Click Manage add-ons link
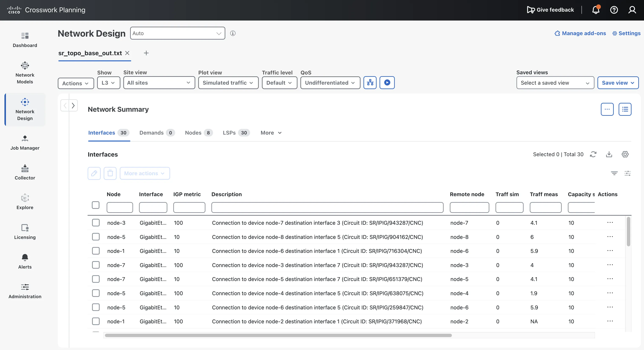 pyautogui.click(x=580, y=33)
